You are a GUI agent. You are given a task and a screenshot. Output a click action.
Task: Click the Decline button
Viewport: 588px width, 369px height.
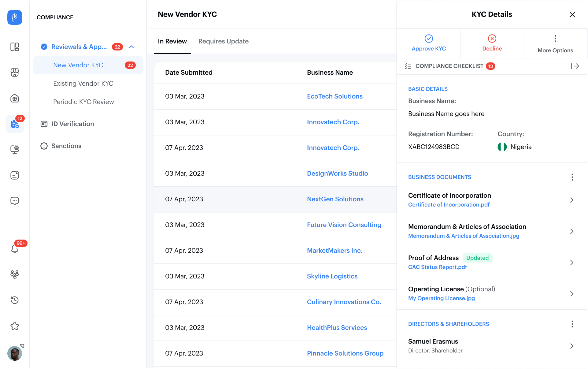(492, 43)
